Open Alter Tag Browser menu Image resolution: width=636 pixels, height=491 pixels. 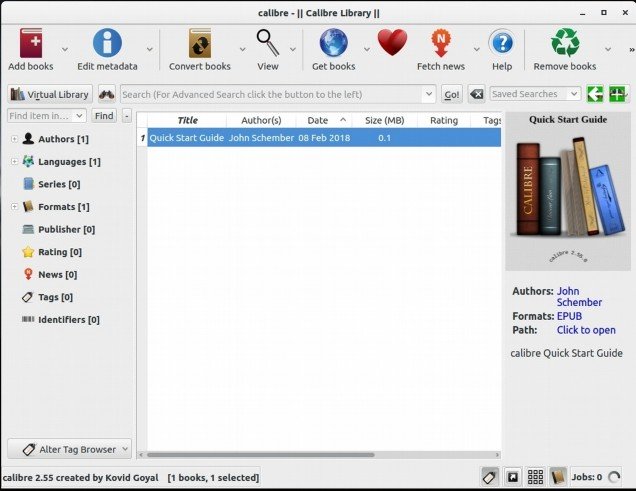click(70, 449)
